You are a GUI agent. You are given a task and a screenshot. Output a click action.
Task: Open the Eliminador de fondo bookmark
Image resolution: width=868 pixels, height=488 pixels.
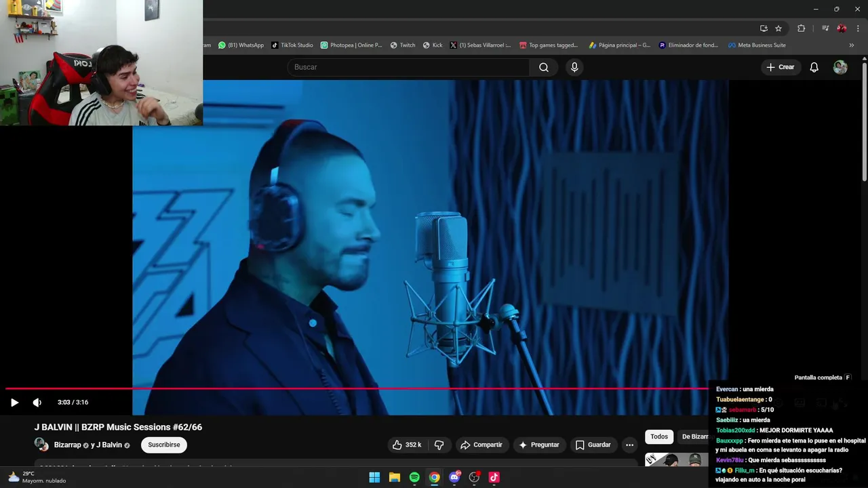click(x=688, y=45)
